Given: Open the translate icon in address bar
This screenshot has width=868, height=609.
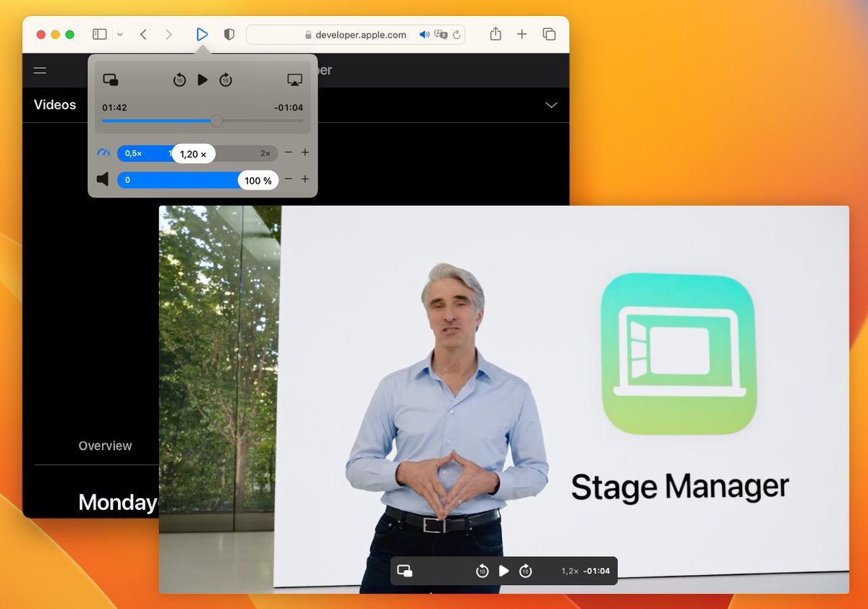Looking at the screenshot, I should 441,35.
